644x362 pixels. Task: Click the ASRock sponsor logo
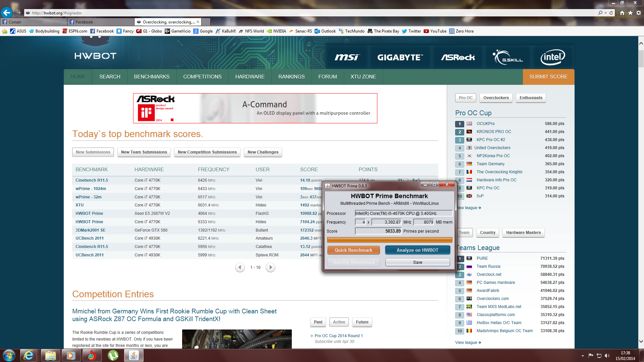pos(458,57)
